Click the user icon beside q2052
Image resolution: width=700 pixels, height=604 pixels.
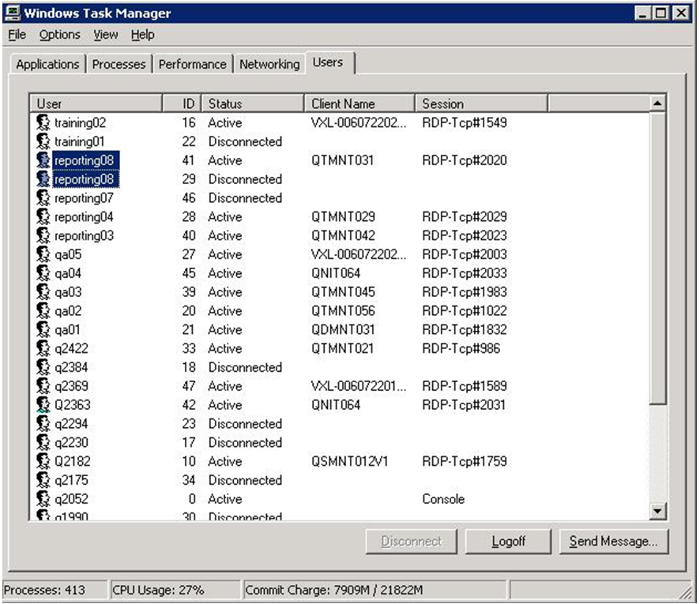[43, 499]
